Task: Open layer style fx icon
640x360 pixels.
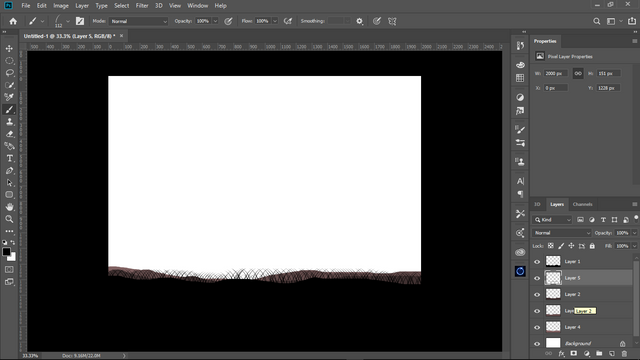Action: coord(562,353)
